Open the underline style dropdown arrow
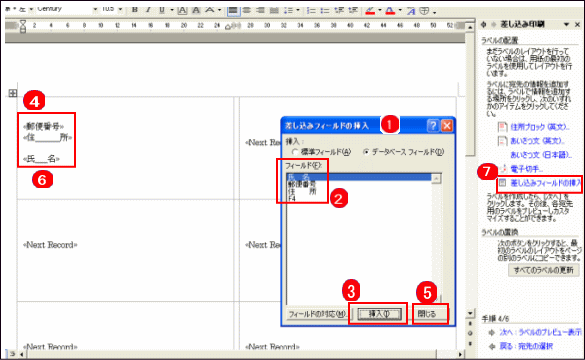Screen dimensions: 585x360 point(172,10)
